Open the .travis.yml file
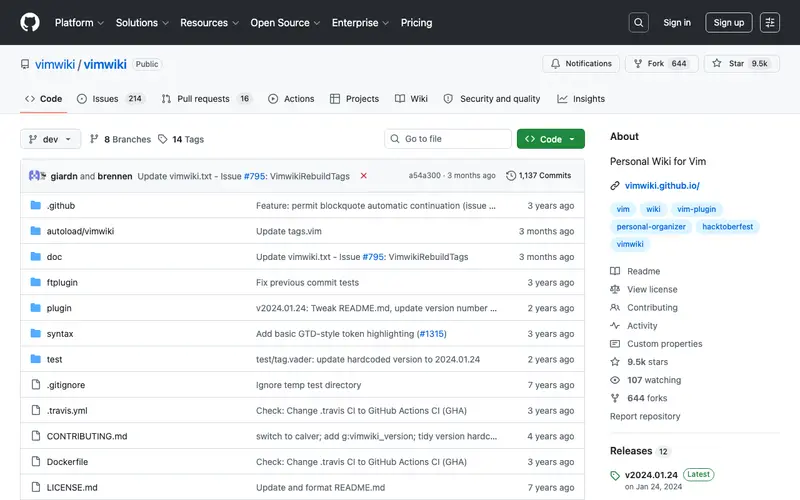The height and width of the screenshot is (500, 800). 67,411
